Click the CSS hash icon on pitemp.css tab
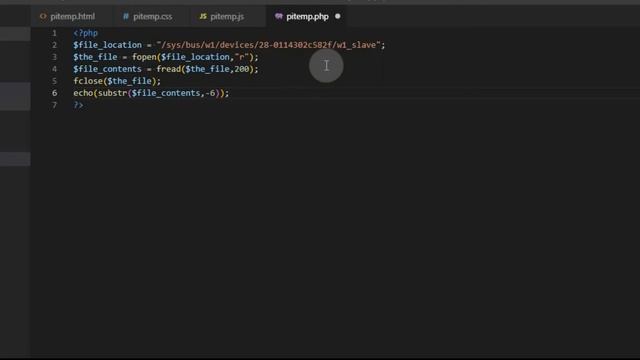 click(126, 17)
